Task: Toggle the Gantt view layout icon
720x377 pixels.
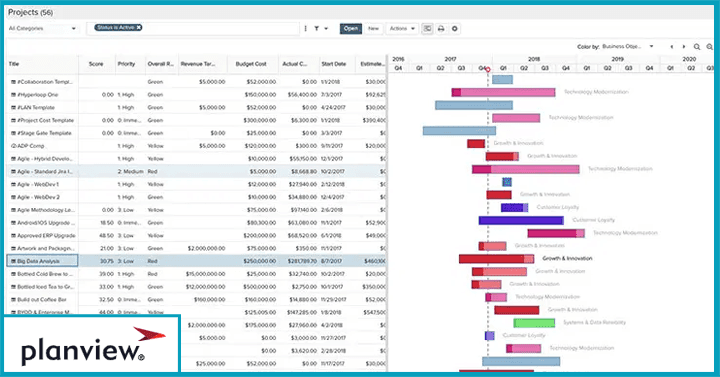Action: click(427, 28)
